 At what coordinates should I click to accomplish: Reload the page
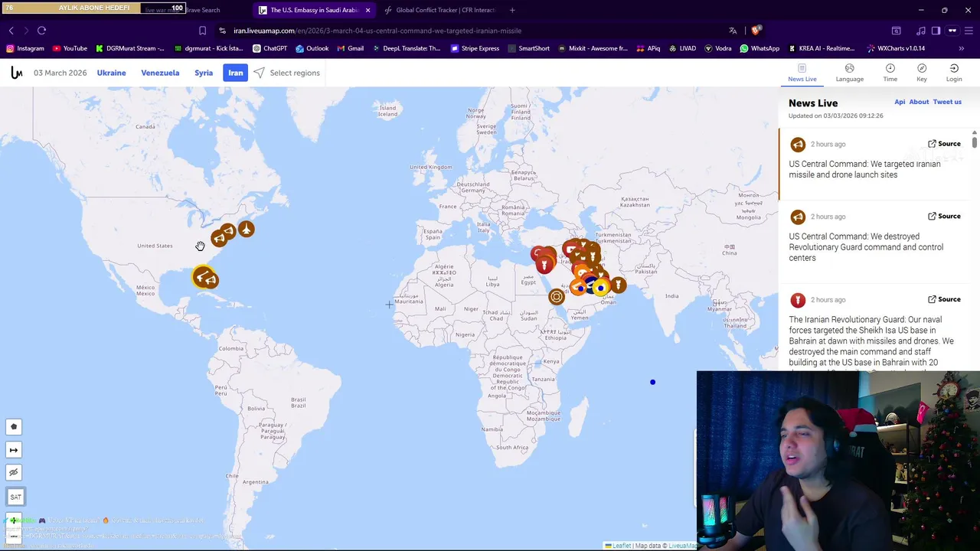pyautogui.click(x=41, y=31)
